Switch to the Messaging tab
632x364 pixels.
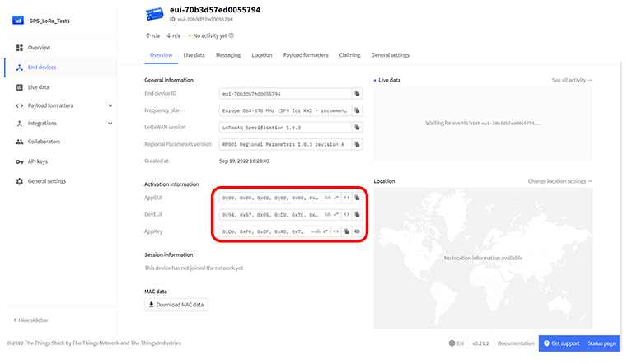pos(228,55)
